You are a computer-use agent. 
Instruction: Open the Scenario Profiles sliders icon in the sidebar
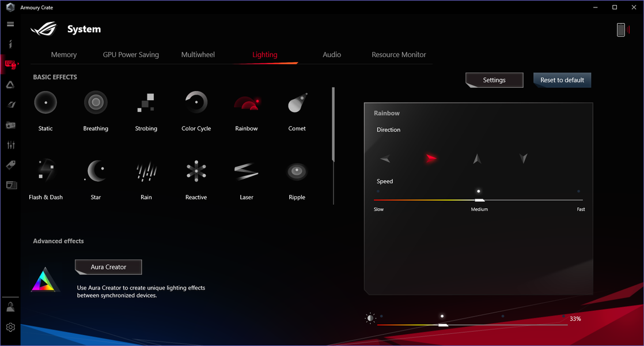click(x=11, y=145)
